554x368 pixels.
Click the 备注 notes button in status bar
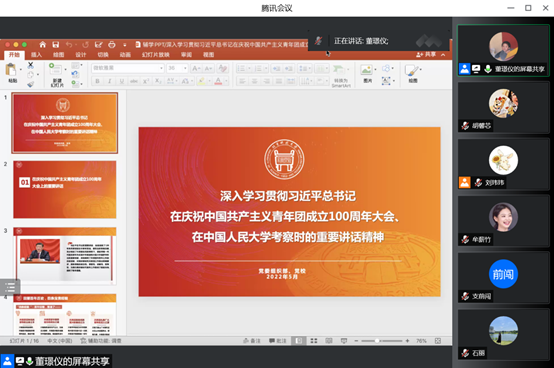click(x=252, y=340)
